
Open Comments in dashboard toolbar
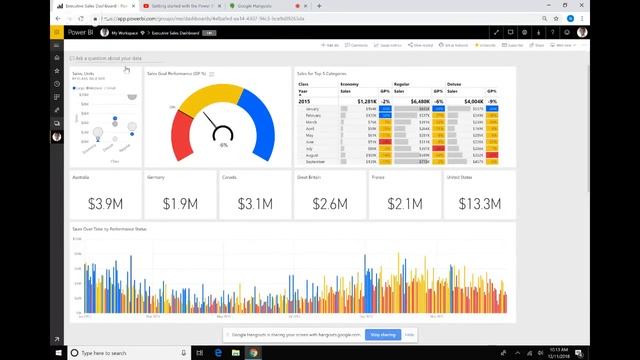coord(356,45)
